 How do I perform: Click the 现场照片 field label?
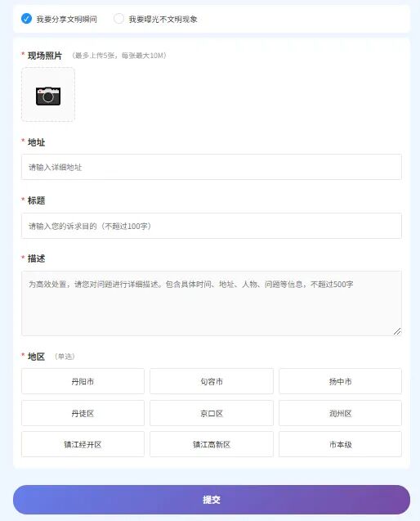45,56
